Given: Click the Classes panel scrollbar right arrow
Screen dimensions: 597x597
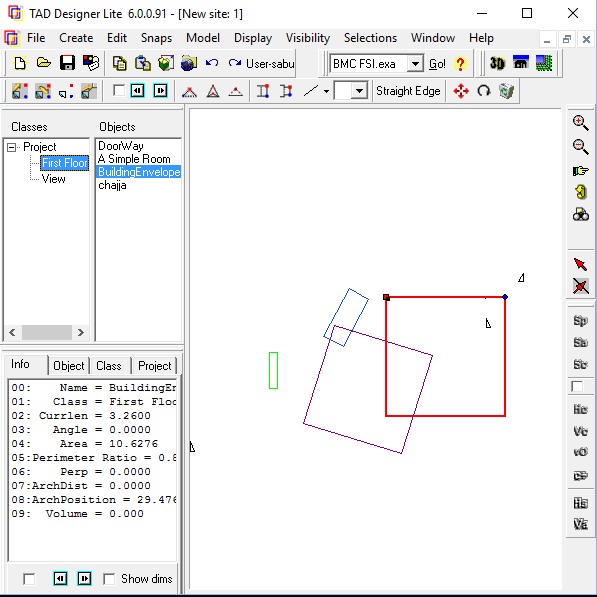Looking at the screenshot, I should click(x=80, y=332).
